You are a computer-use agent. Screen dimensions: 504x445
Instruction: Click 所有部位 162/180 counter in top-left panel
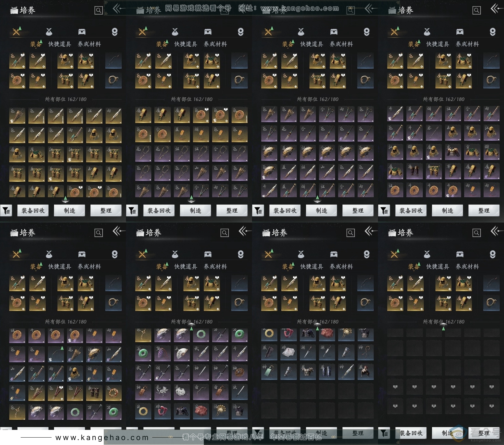click(65, 99)
